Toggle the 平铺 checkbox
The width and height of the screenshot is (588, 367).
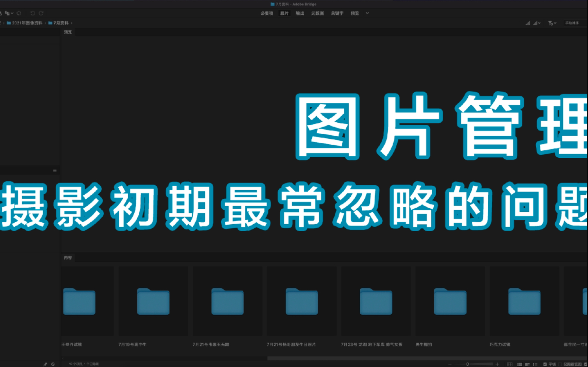pyautogui.click(x=546, y=364)
